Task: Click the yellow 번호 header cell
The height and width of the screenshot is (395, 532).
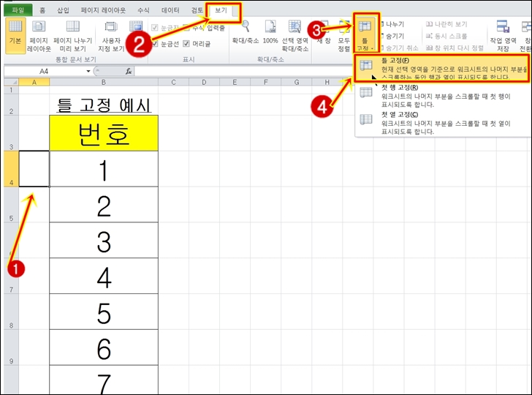Action: (104, 133)
